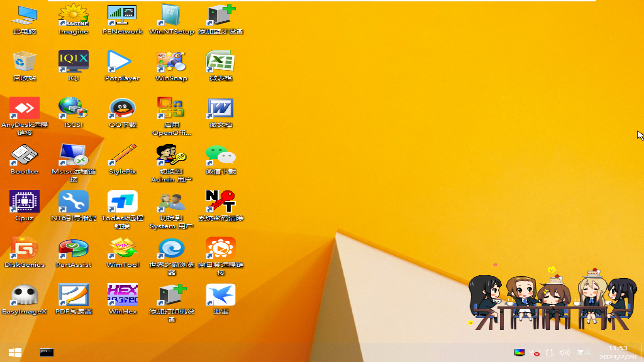The width and height of the screenshot is (644, 362).
Task: Open the disconnected network tray icon
Action: pos(535,352)
